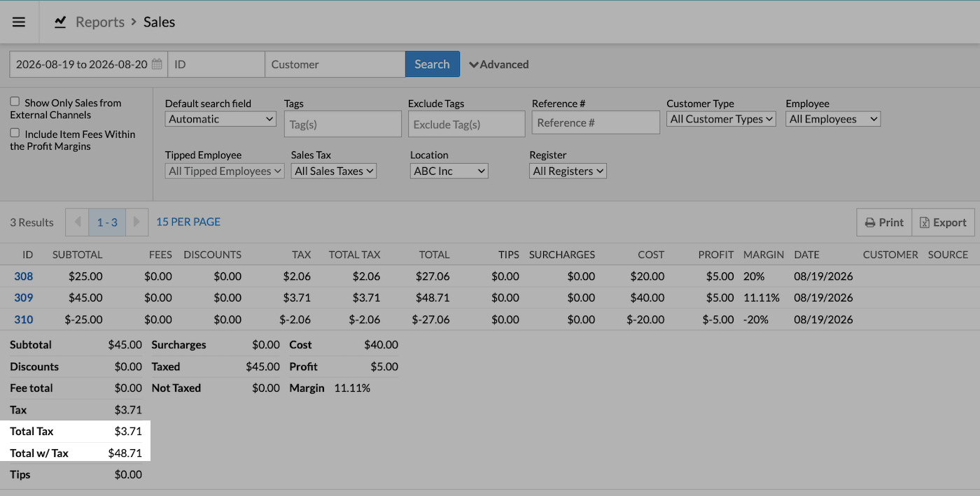
Task: Open the Reports breadcrumb link
Action: click(x=99, y=22)
